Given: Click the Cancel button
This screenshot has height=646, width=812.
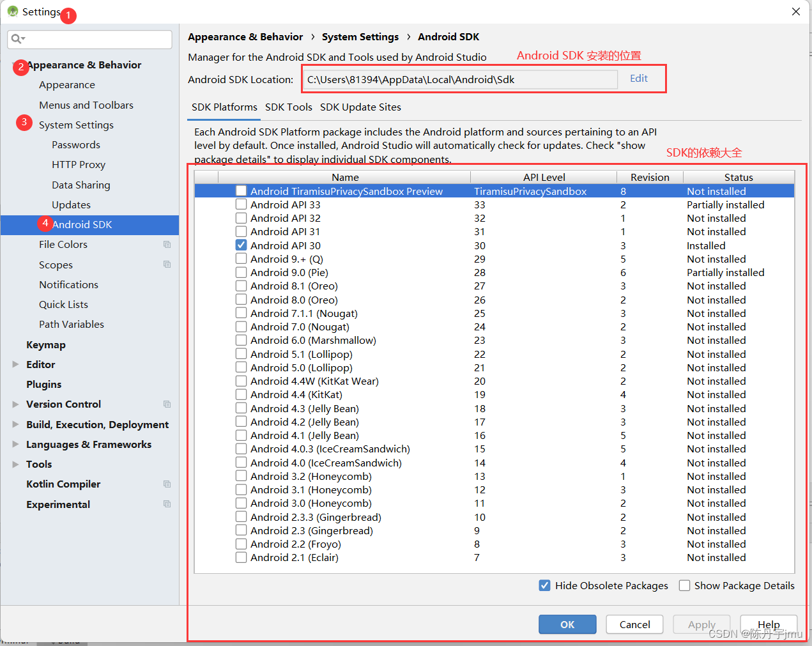Looking at the screenshot, I should 634,624.
